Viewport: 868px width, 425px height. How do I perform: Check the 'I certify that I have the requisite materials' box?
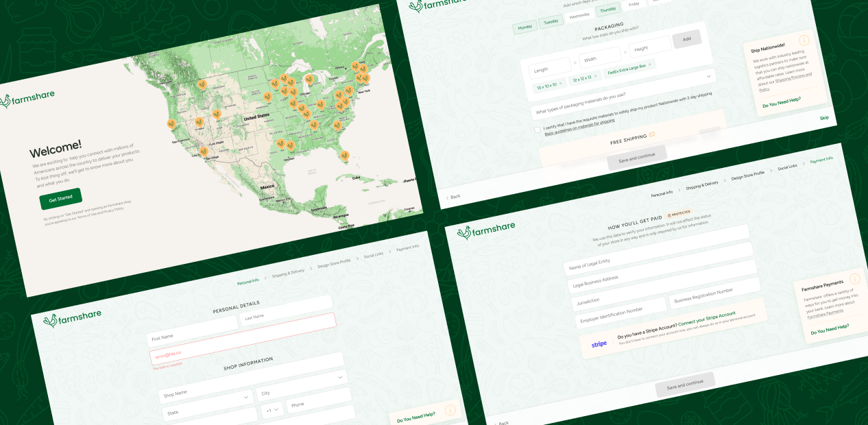point(536,130)
